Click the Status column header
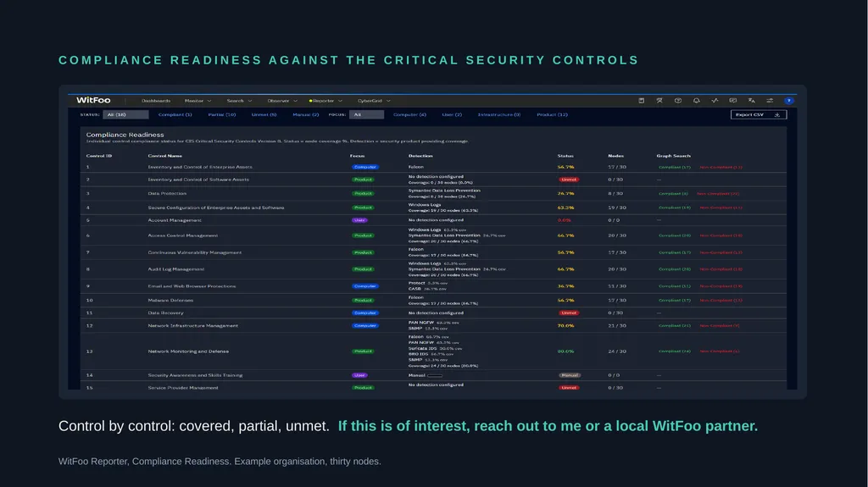Image resolution: width=868 pixels, height=487 pixels. (565, 156)
